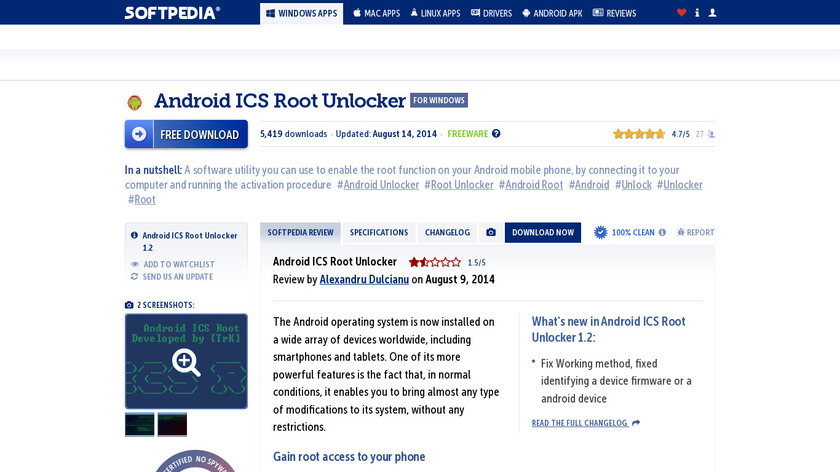
Task: Click Read the Full Changelog link
Action: [580, 423]
